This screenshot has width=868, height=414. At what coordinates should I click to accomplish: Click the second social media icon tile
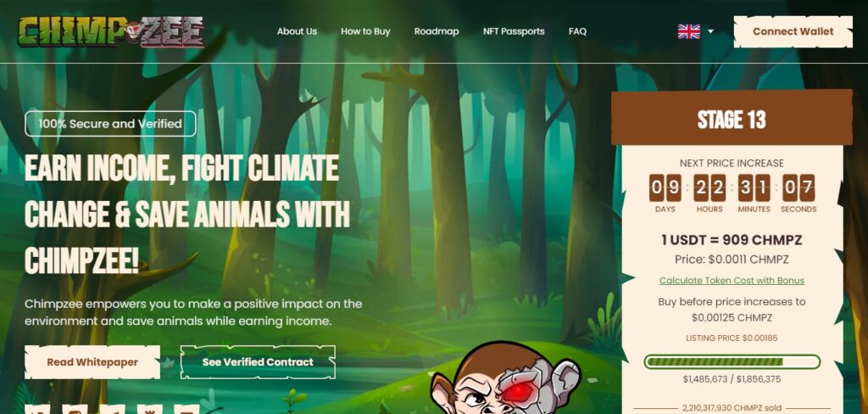pos(75,410)
